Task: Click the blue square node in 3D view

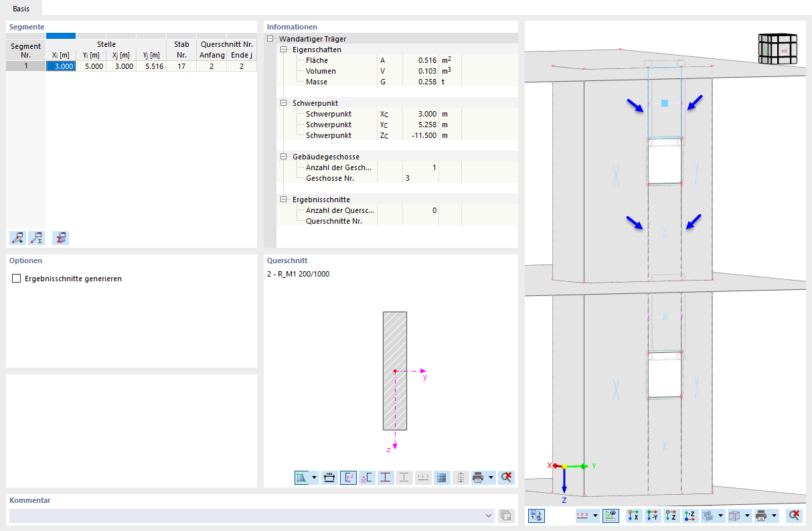Action: pyautogui.click(x=665, y=103)
